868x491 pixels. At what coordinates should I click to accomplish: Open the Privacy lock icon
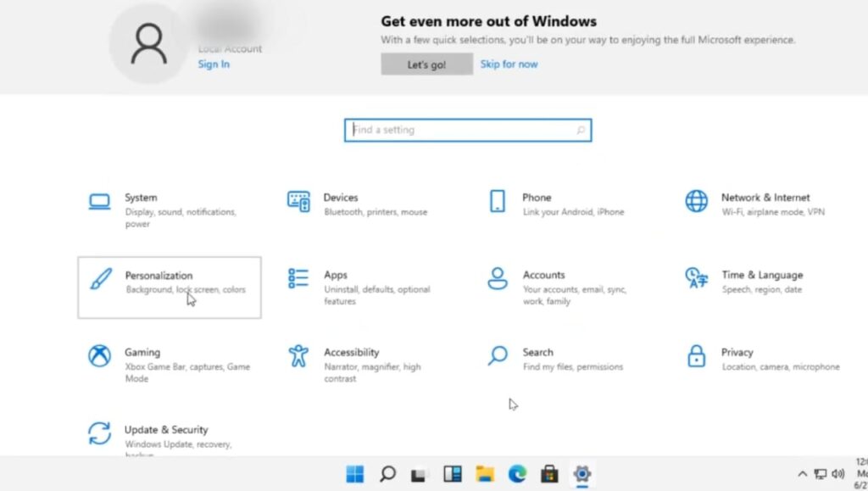click(x=696, y=356)
